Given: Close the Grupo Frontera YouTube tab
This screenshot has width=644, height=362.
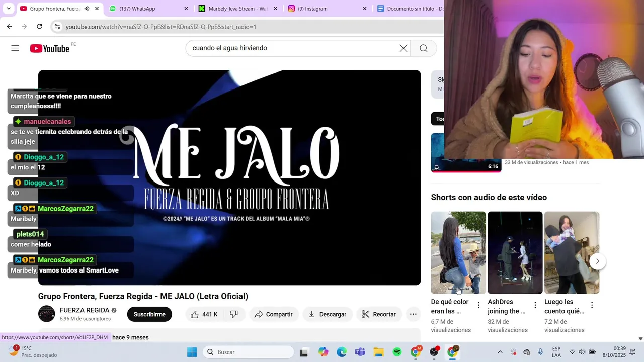Looking at the screenshot, I should tap(97, 9).
